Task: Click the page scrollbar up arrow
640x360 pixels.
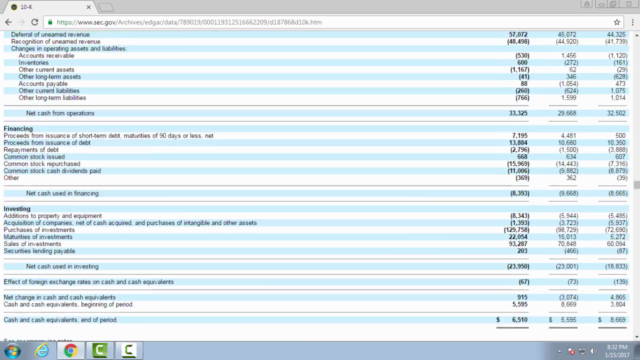Action: [x=637, y=35]
